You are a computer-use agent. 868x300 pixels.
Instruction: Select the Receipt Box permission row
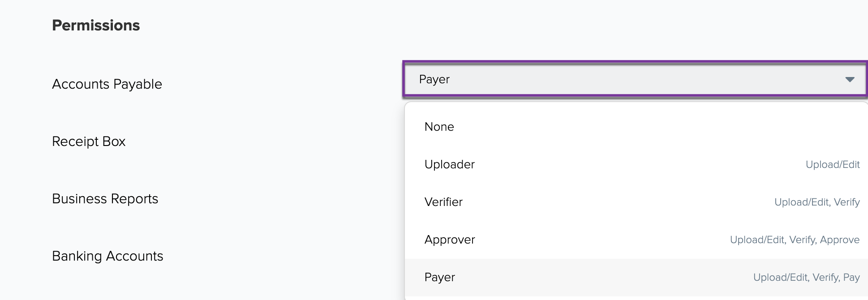[x=88, y=141]
